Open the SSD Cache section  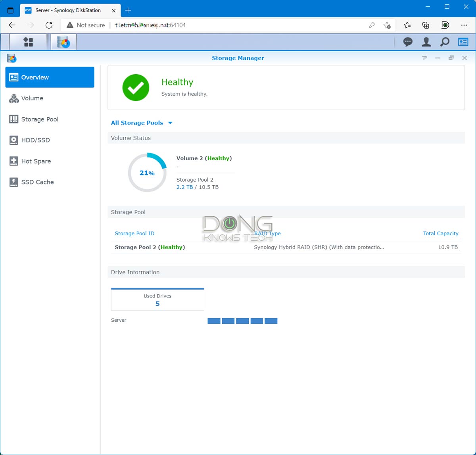[x=50, y=182]
